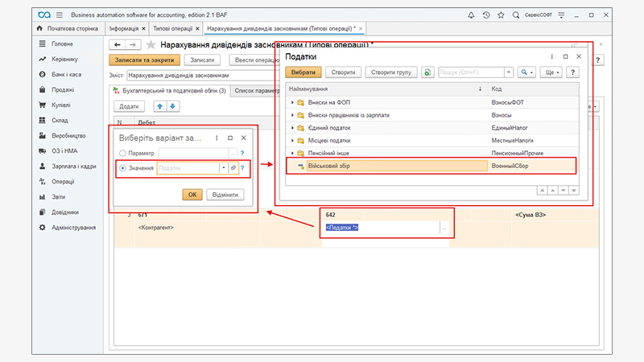This screenshot has height=362, width=644.
Task: Select the Значення radio button
Action: click(x=122, y=167)
